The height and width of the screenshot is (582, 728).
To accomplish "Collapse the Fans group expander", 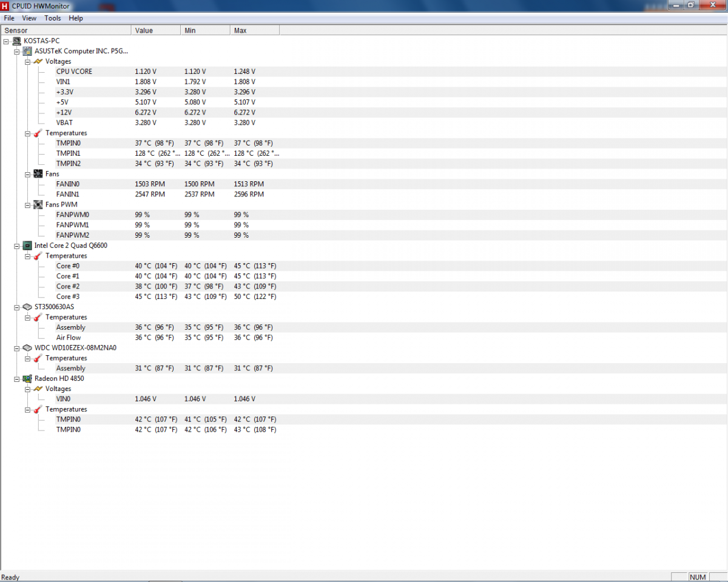I will pyautogui.click(x=28, y=174).
